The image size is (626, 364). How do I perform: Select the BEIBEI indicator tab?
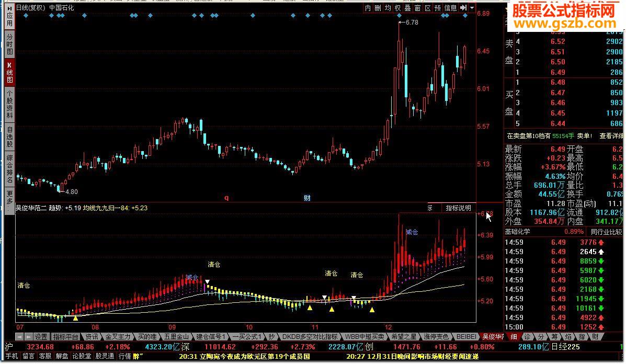click(x=466, y=337)
